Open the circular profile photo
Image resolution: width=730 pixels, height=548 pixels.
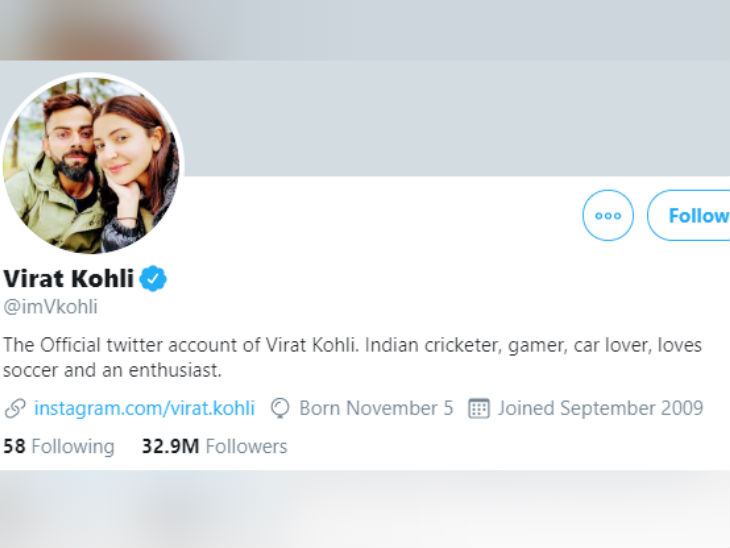[91, 164]
